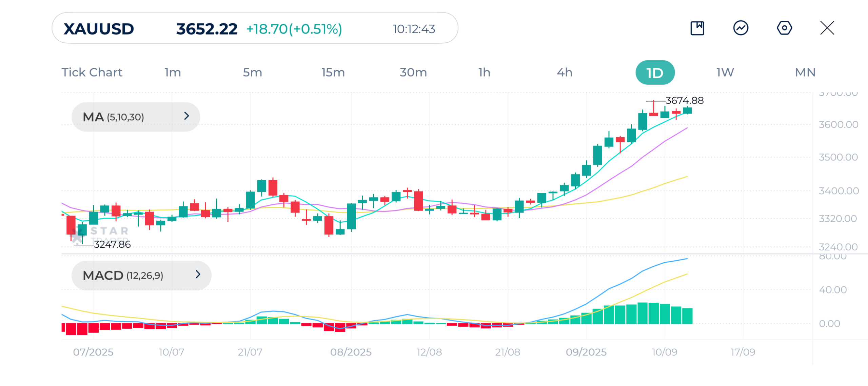Switch to MN monthly timeframe

point(805,73)
